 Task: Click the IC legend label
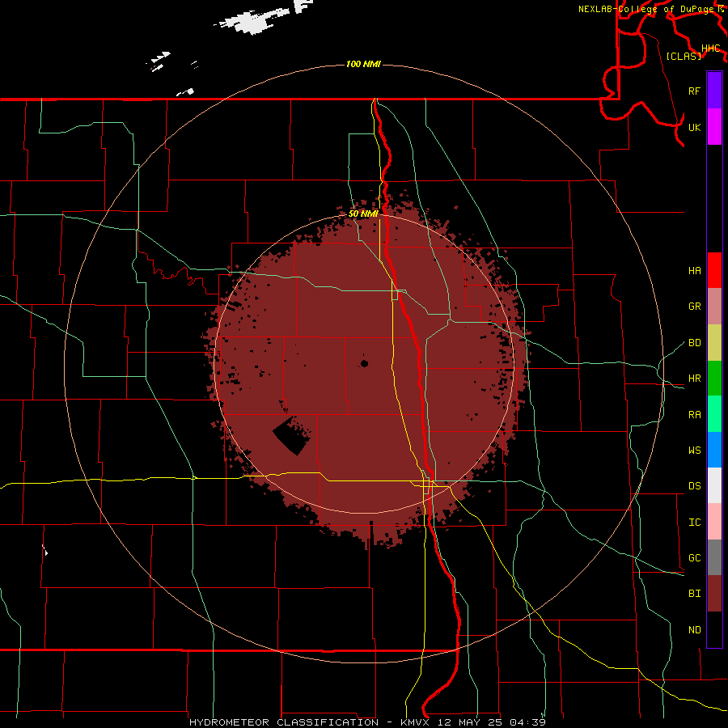(695, 523)
